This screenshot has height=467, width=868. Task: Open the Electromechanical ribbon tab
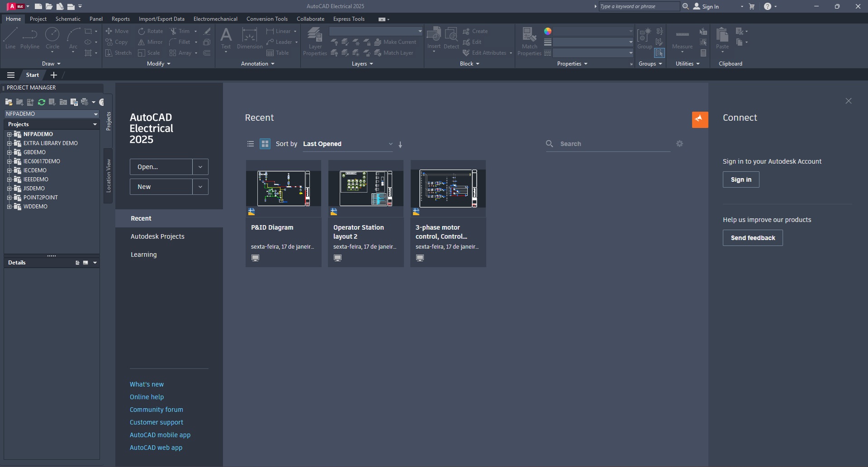point(215,19)
